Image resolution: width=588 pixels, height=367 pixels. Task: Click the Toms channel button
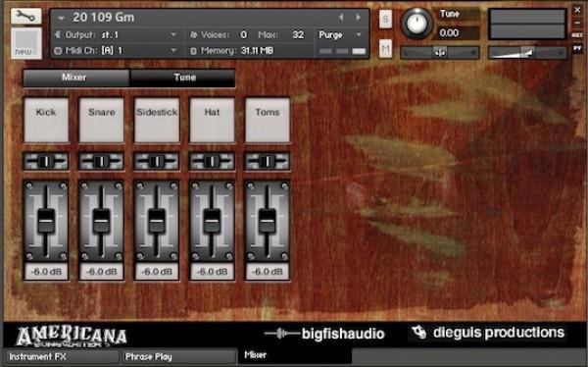click(x=268, y=120)
